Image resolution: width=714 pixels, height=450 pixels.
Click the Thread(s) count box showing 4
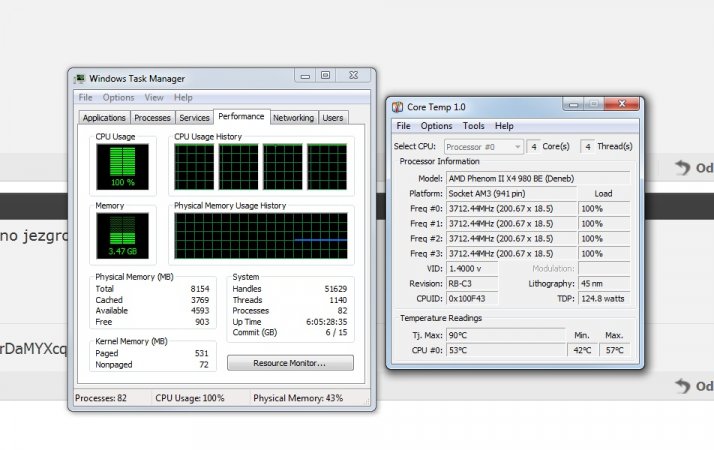coord(588,147)
